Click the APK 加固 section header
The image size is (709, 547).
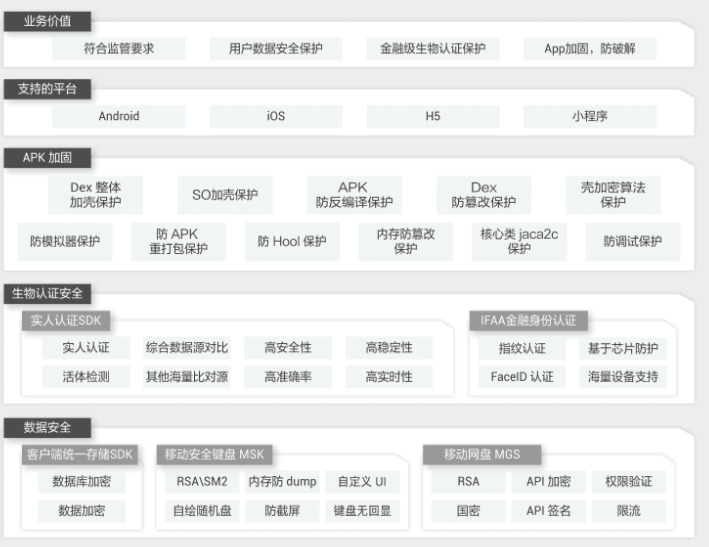pos(47,158)
